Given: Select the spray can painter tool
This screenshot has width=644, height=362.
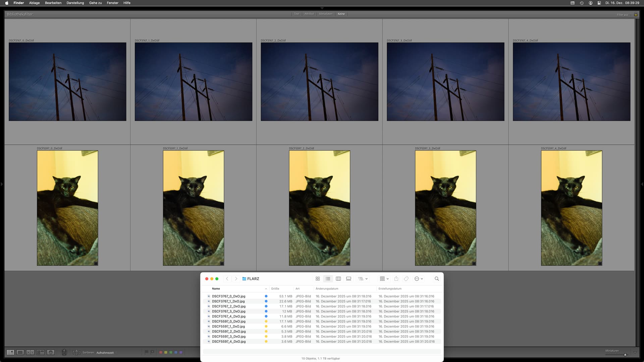Looking at the screenshot, I should (64, 352).
